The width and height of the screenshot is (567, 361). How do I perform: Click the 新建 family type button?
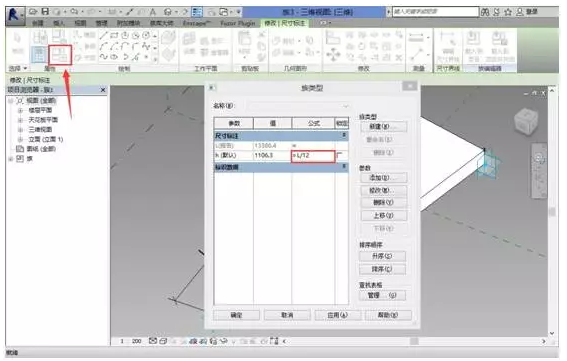pyautogui.click(x=383, y=127)
